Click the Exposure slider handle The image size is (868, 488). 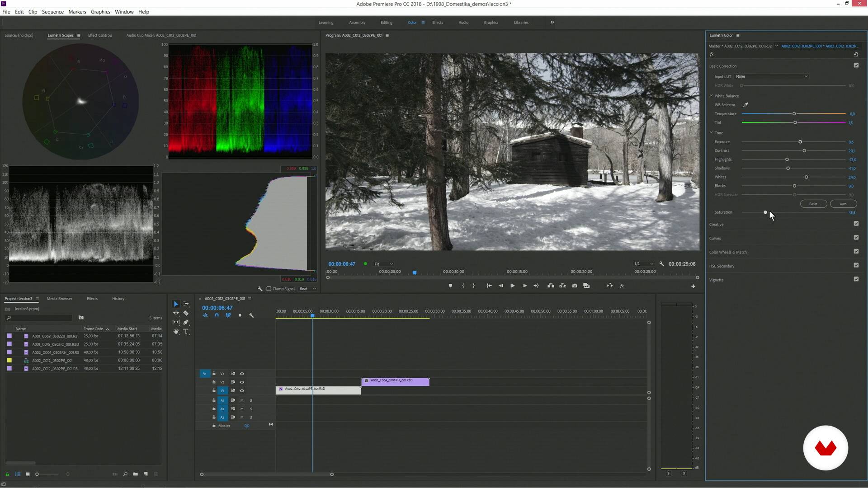coord(800,142)
